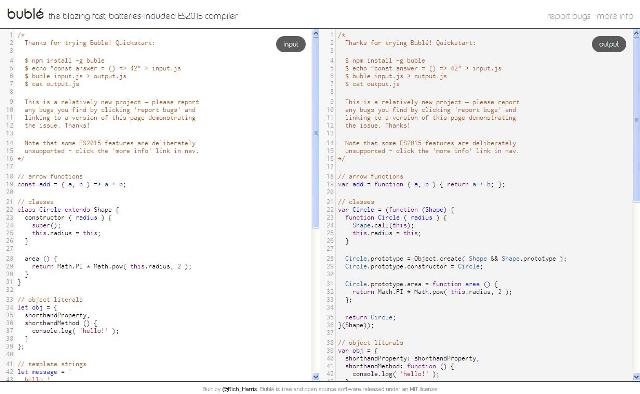The width and height of the screenshot is (640, 394).
Task: Click 'shorthandProperty,' line in input
Action: pyautogui.click(x=57, y=315)
